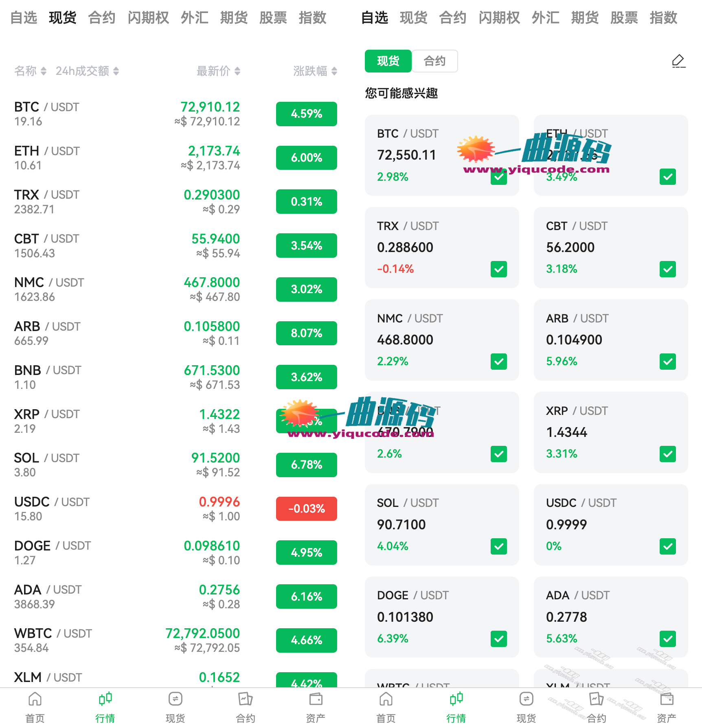Uncheck the CBT / USDT card checkbox
This screenshot has height=728, width=702.
pyautogui.click(x=668, y=269)
